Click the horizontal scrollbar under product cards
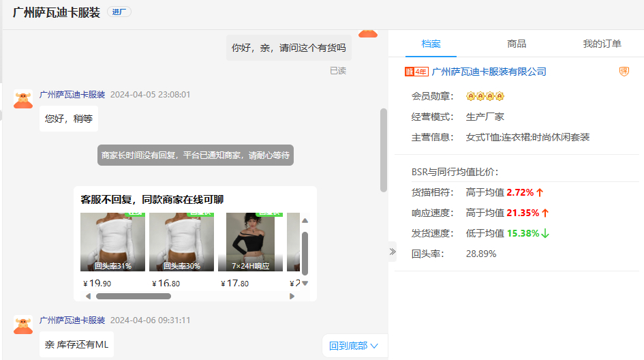The width and height of the screenshot is (644, 360). tap(134, 297)
